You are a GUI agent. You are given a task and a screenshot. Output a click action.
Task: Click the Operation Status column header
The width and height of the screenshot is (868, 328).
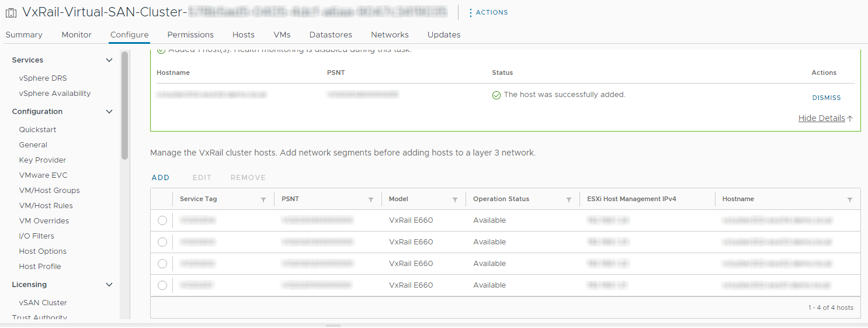click(x=501, y=199)
